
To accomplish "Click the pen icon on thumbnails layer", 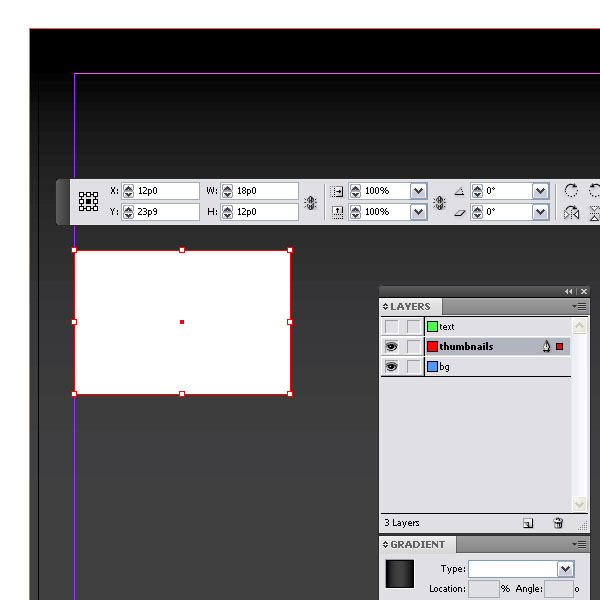I will tap(546, 346).
